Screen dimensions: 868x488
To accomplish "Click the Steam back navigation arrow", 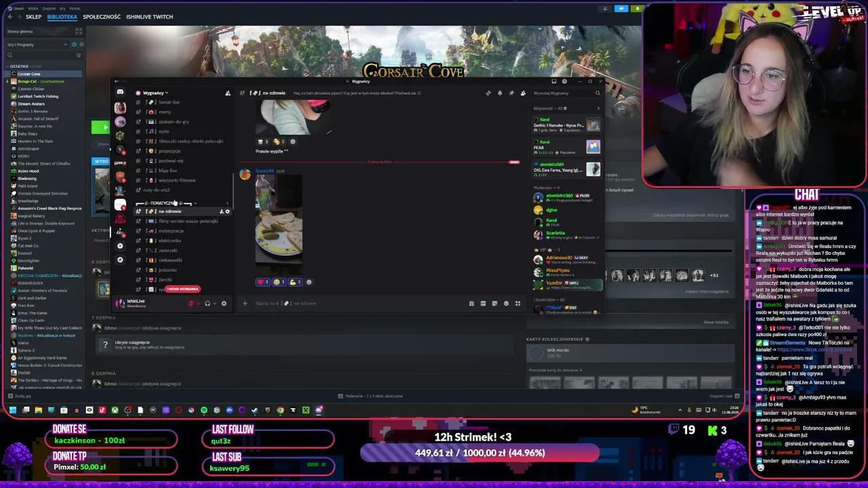I will [10, 16].
